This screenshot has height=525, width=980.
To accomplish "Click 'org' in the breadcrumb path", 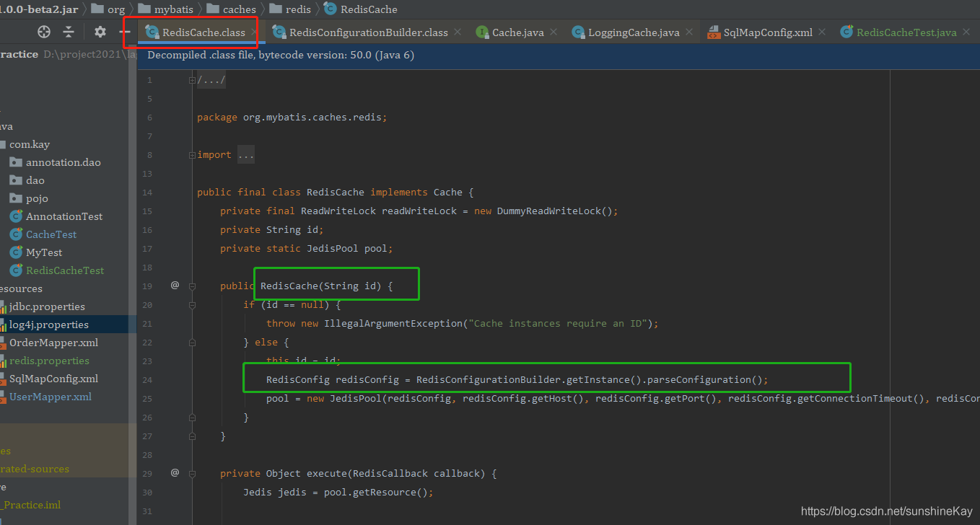I will click(115, 9).
